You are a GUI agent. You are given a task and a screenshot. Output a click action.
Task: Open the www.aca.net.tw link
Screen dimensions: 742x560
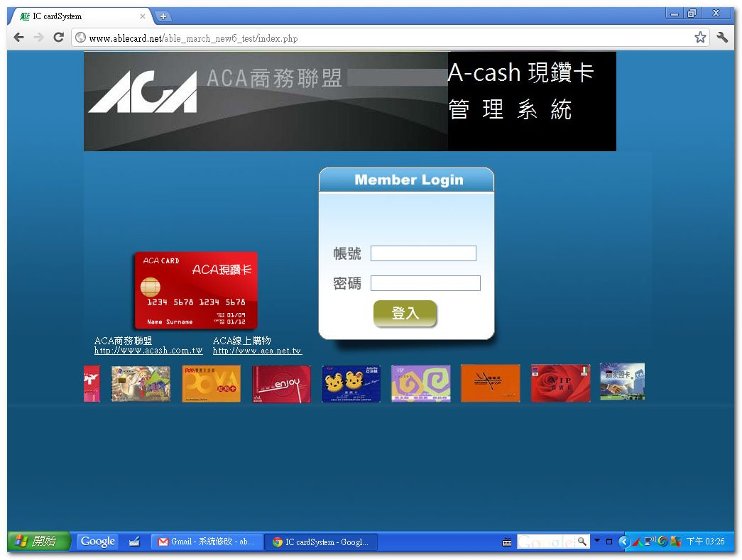[x=257, y=351]
